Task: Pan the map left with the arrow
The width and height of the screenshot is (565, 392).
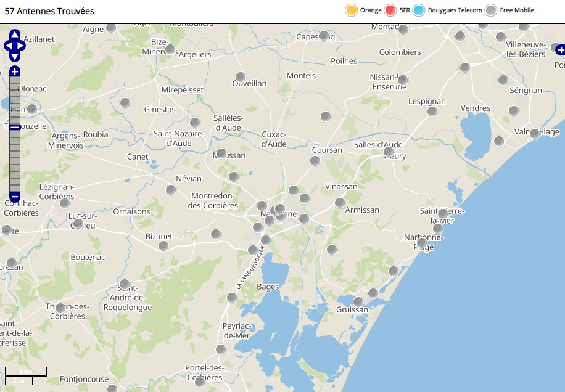Action: coord(9,46)
